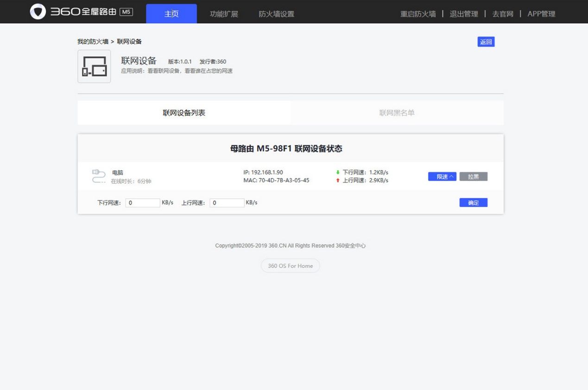Image resolution: width=588 pixels, height=390 pixels.
Task: Click the connected devices app icon
Action: pos(94,66)
